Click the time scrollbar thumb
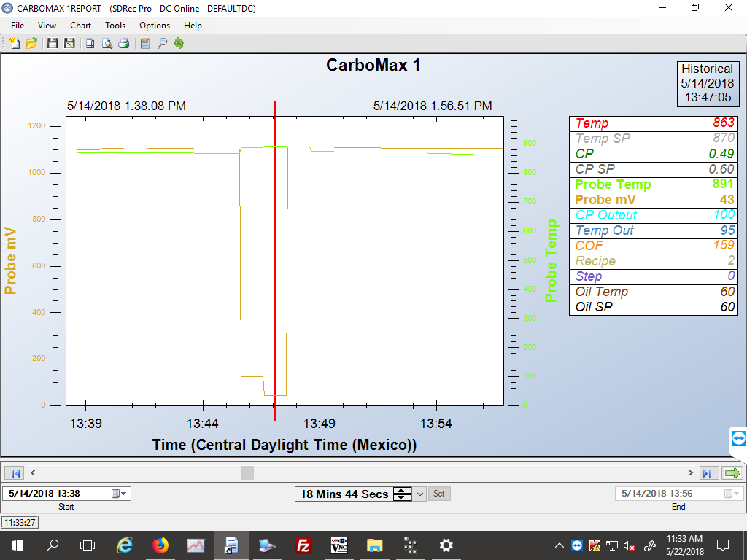 tap(248, 472)
